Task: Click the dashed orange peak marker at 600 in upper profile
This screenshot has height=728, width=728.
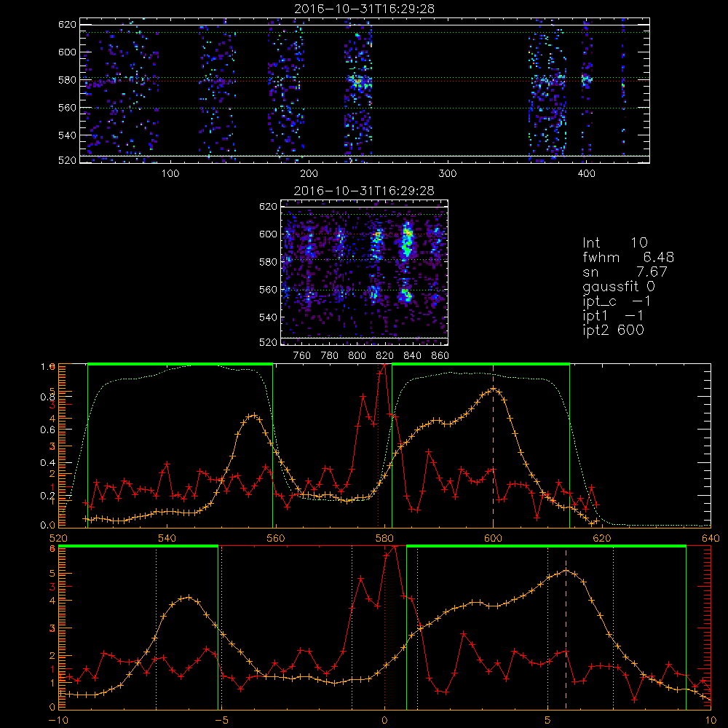Action: [x=493, y=446]
